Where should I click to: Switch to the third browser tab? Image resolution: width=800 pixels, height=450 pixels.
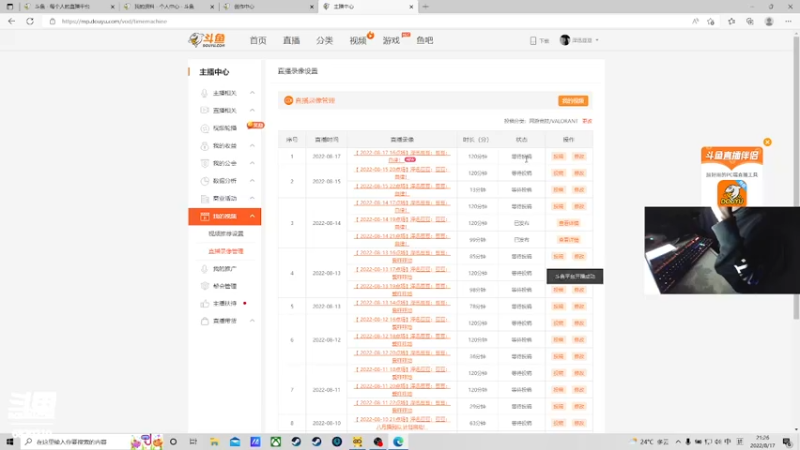268,7
